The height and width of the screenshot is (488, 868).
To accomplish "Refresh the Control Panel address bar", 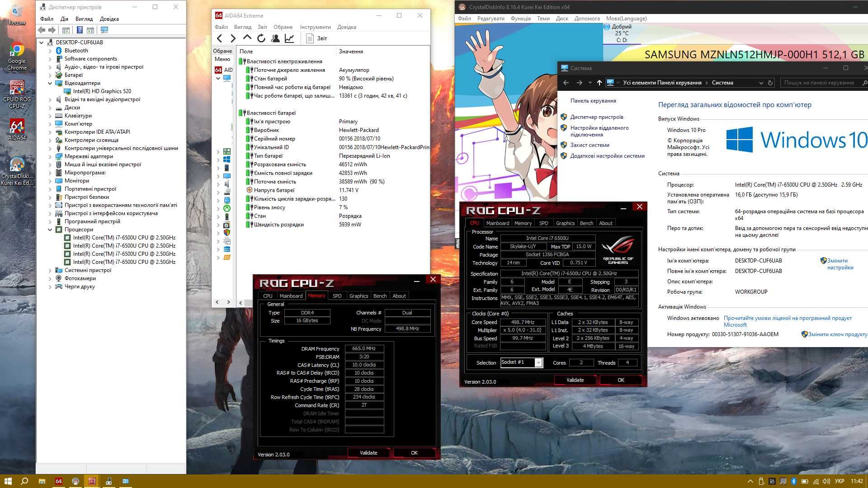I will [x=770, y=83].
